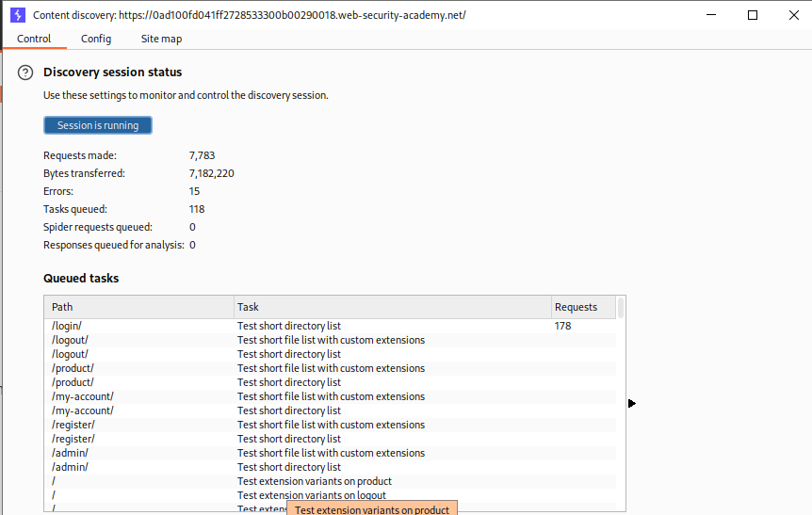Select the /product/ short directory list row

[330, 382]
